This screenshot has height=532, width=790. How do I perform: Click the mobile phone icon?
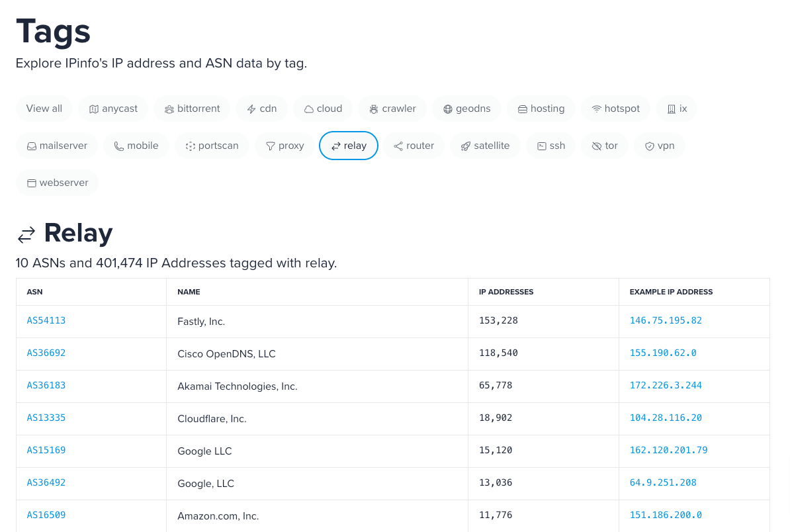pyautogui.click(x=119, y=146)
